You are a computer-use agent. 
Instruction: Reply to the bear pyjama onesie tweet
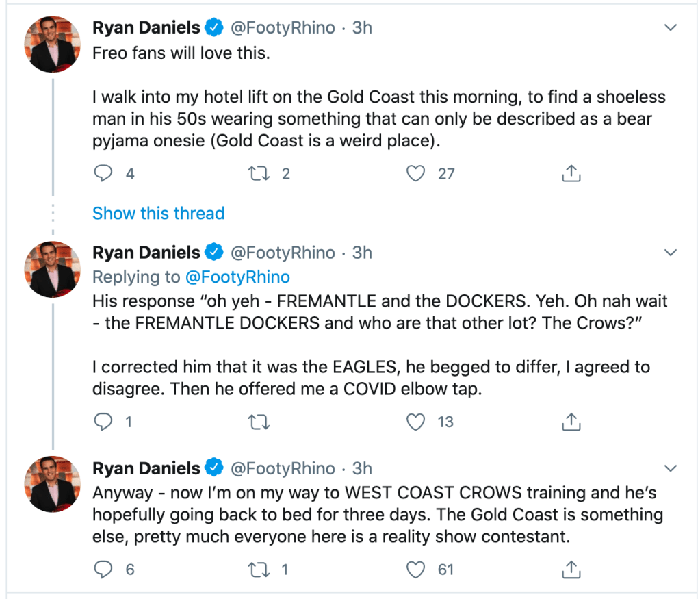[x=103, y=174]
